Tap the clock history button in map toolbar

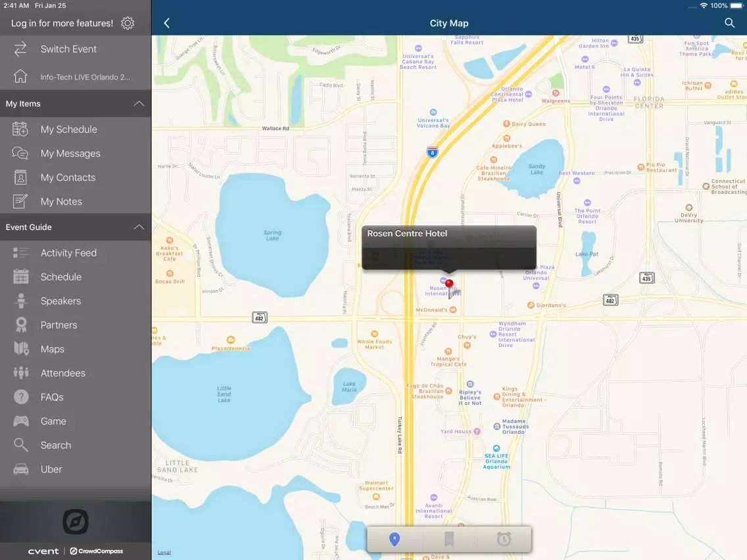pyautogui.click(x=504, y=539)
